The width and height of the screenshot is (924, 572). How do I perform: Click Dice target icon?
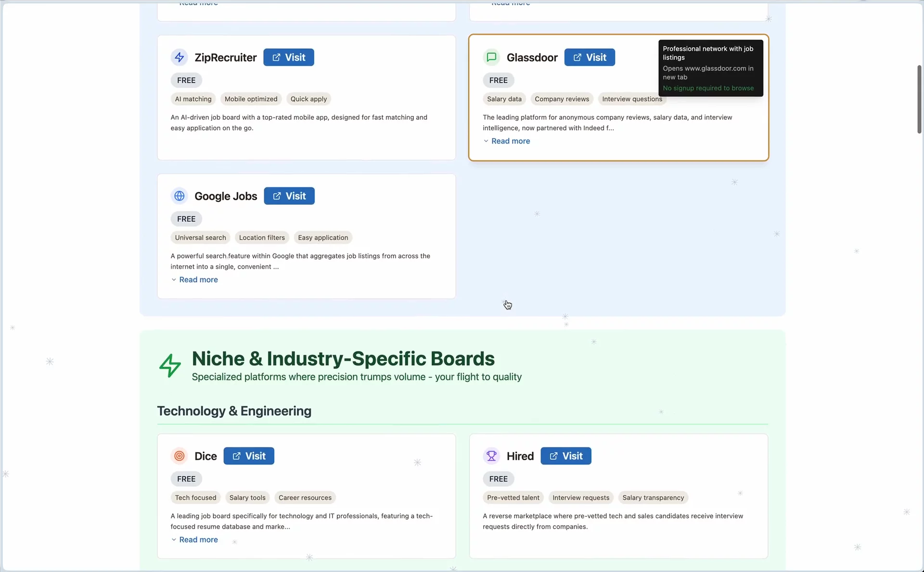click(x=179, y=456)
